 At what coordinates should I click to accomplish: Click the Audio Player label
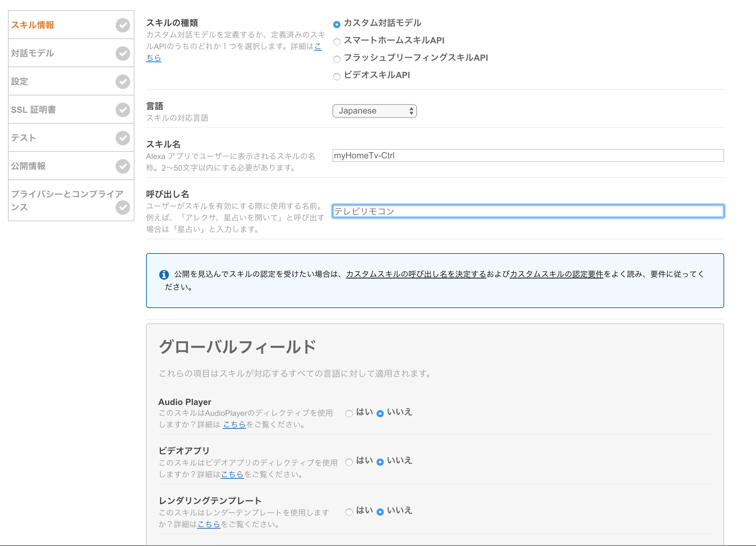(185, 402)
